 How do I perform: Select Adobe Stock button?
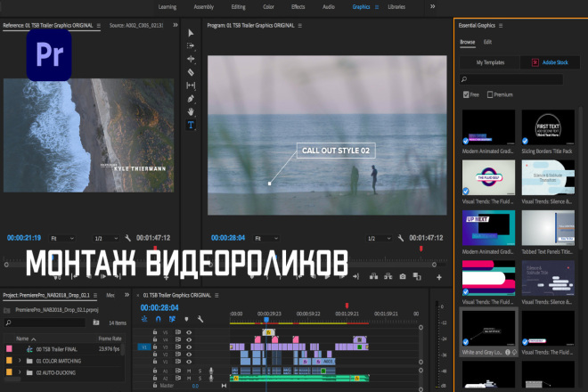550,62
